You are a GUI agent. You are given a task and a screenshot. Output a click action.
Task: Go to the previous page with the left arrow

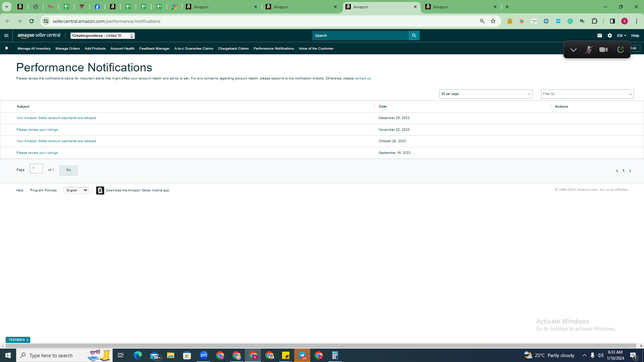pos(617,171)
